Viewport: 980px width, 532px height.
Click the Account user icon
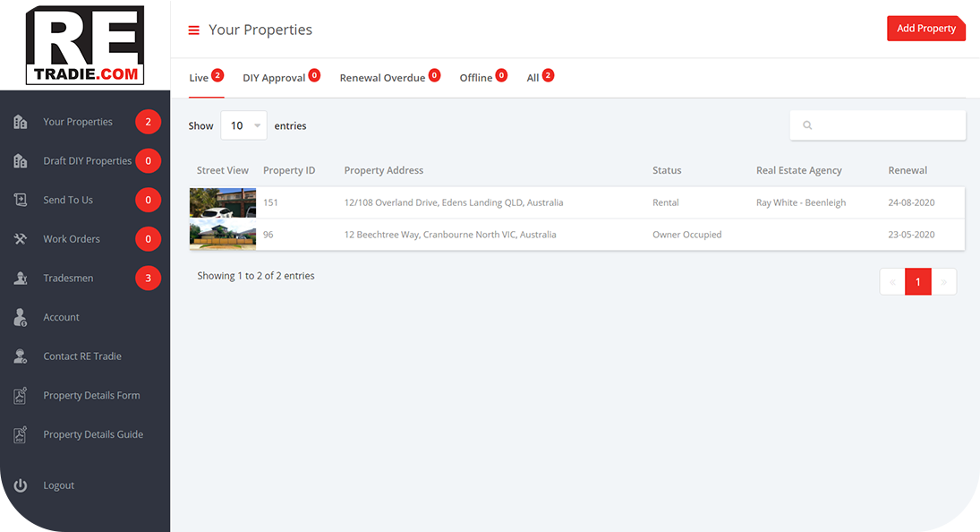tap(21, 317)
